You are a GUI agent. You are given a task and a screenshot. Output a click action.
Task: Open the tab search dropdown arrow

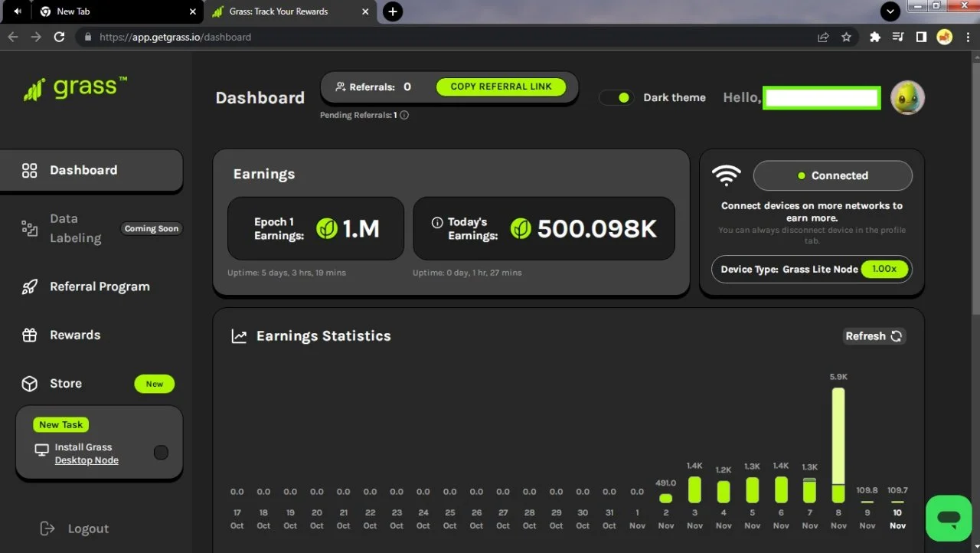pyautogui.click(x=890, y=11)
